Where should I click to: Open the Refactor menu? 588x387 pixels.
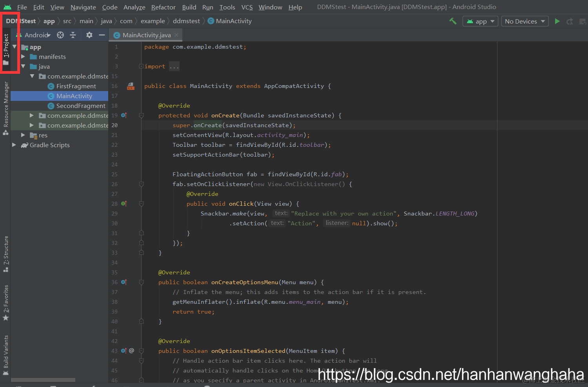tap(163, 7)
